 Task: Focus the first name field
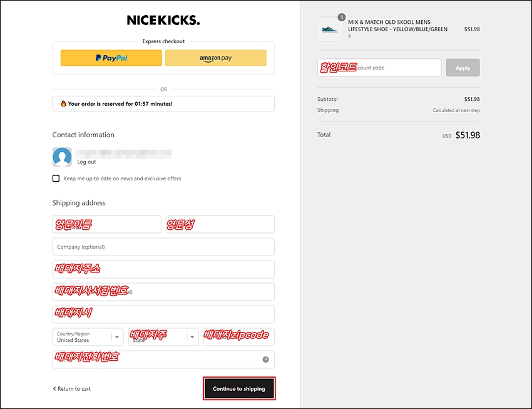click(107, 224)
